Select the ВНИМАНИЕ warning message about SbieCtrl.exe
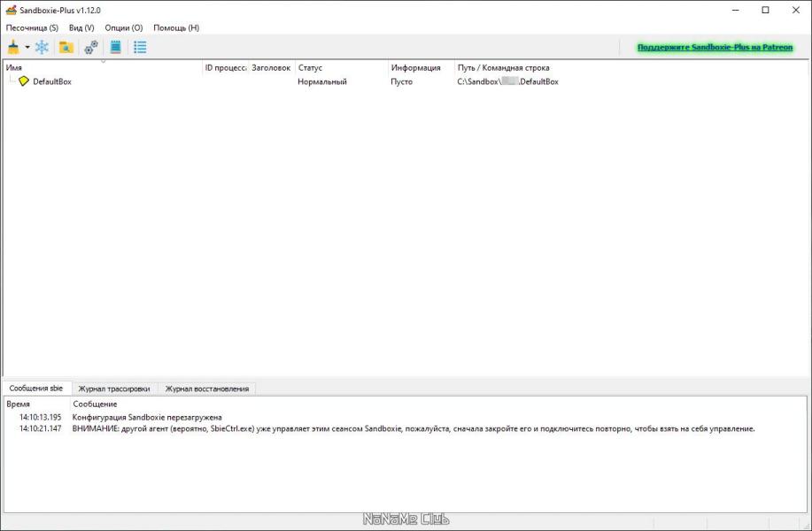The width and height of the screenshot is (812, 531). tap(414, 428)
